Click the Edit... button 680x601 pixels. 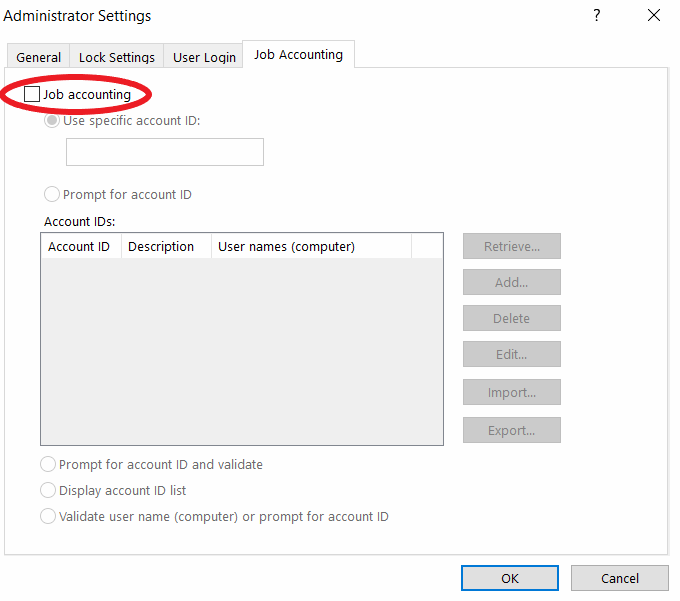pyautogui.click(x=512, y=354)
